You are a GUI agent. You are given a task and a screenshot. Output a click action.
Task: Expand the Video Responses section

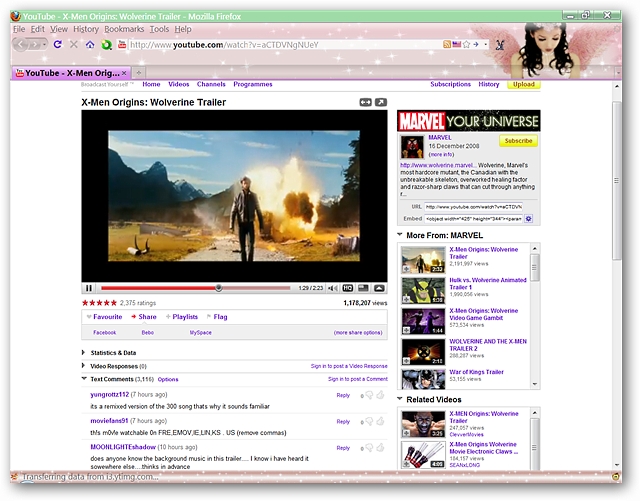click(x=114, y=366)
